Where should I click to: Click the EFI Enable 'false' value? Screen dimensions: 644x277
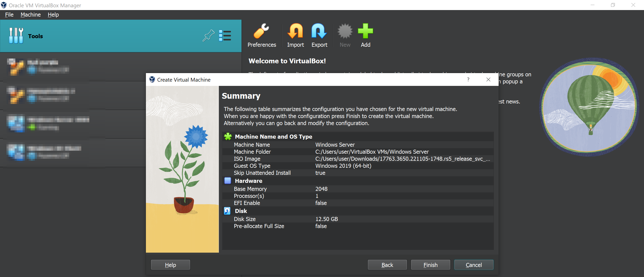(321, 203)
